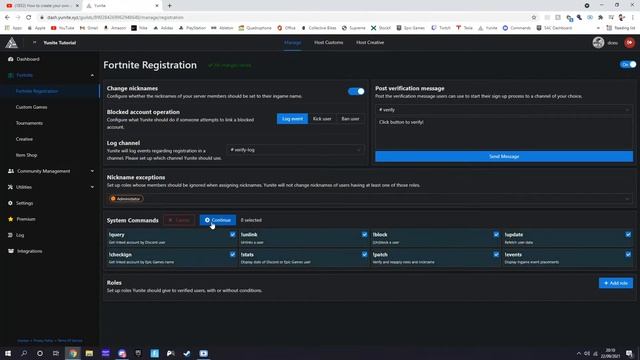Select Fortnite Registration in the sidebar

[x=37, y=91]
